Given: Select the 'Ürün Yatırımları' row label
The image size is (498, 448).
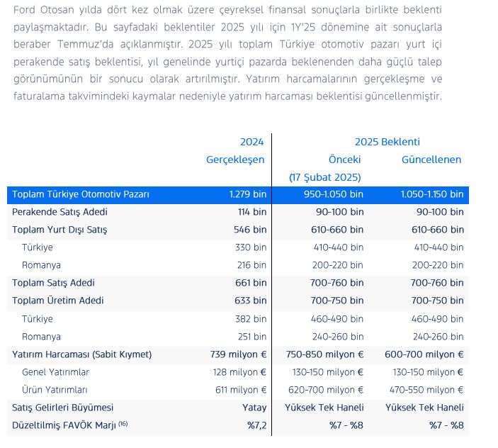Looking at the screenshot, I should coord(55,390).
